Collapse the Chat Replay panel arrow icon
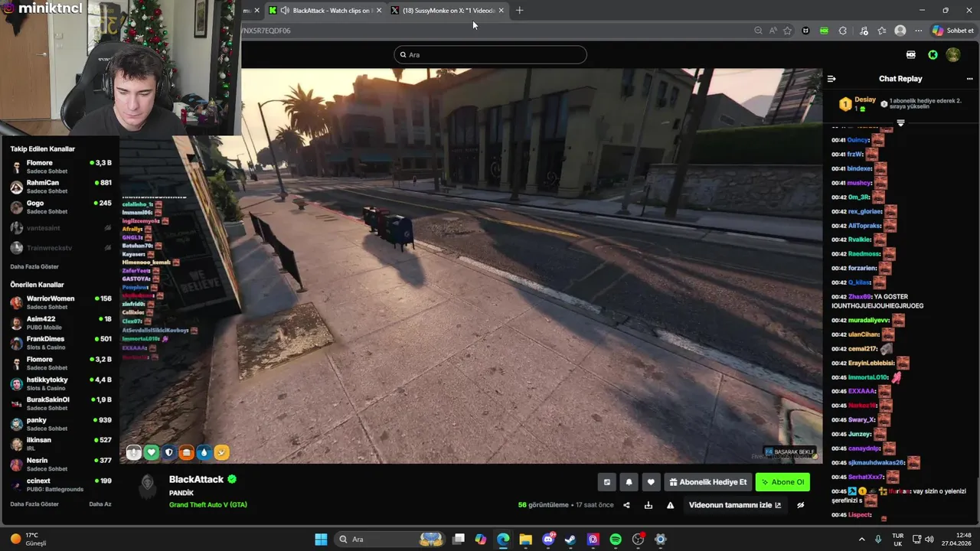This screenshot has width=980, height=551. point(831,79)
